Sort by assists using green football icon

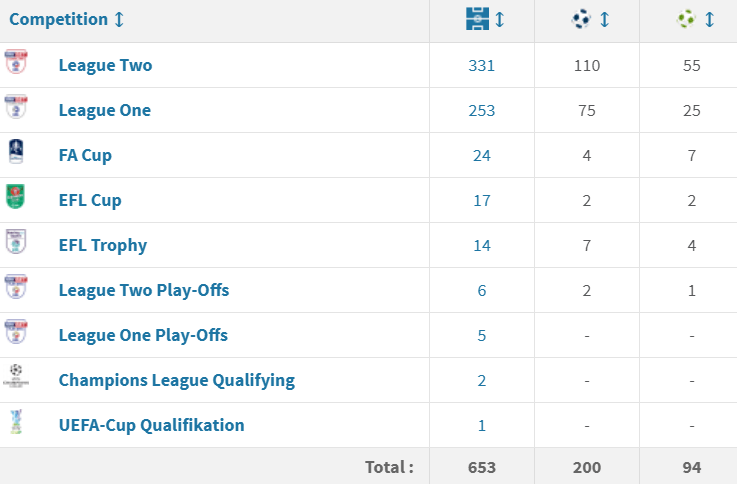point(686,19)
